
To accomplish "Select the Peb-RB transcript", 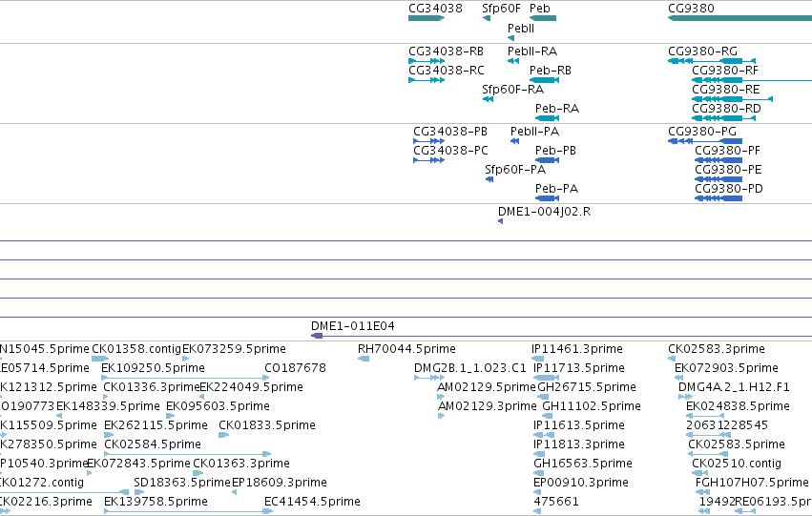I will (x=544, y=80).
